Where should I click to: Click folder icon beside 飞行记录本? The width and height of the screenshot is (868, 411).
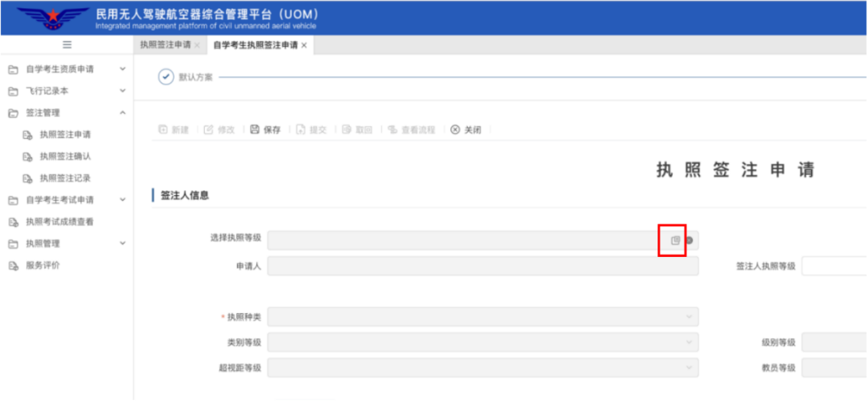point(13,92)
